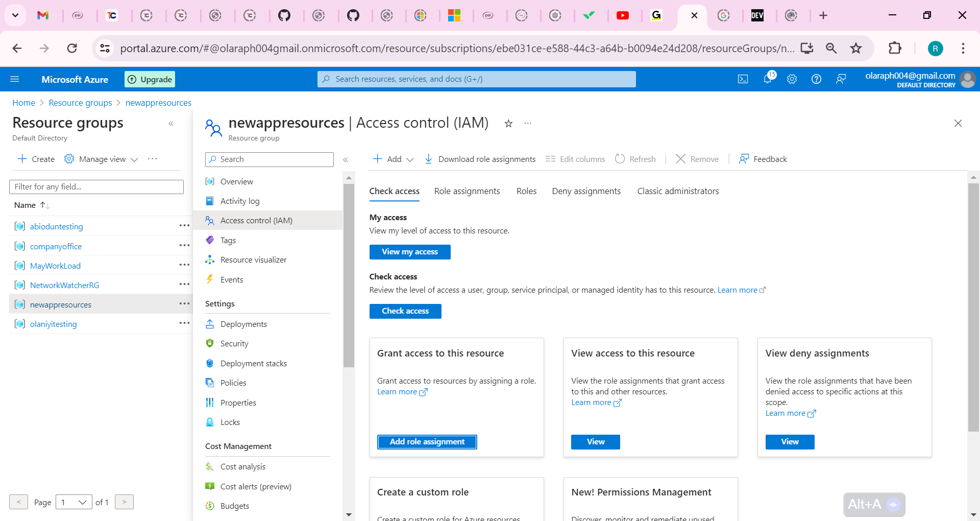980x521 pixels.
Task: Open Chrome's three-dot menu
Action: 963,48
